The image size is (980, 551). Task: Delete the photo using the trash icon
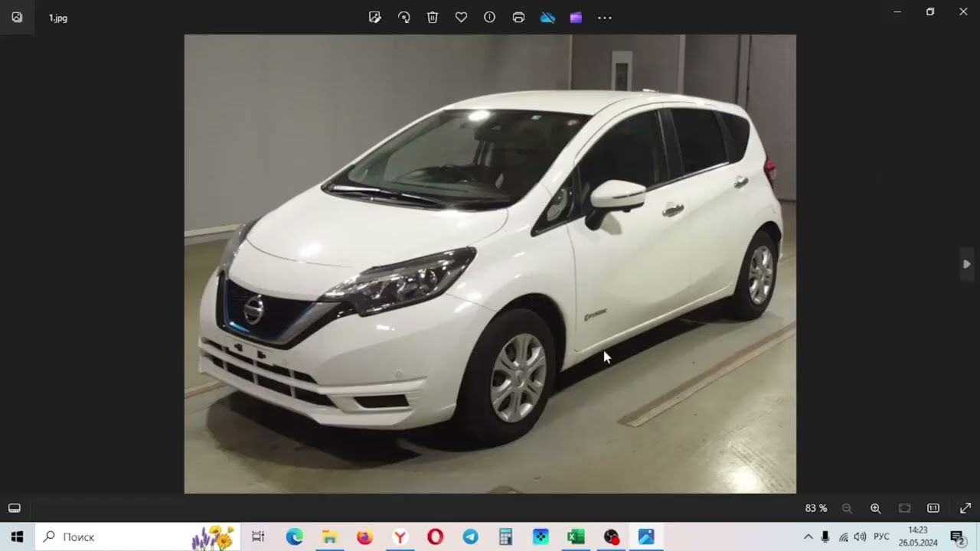[433, 17]
